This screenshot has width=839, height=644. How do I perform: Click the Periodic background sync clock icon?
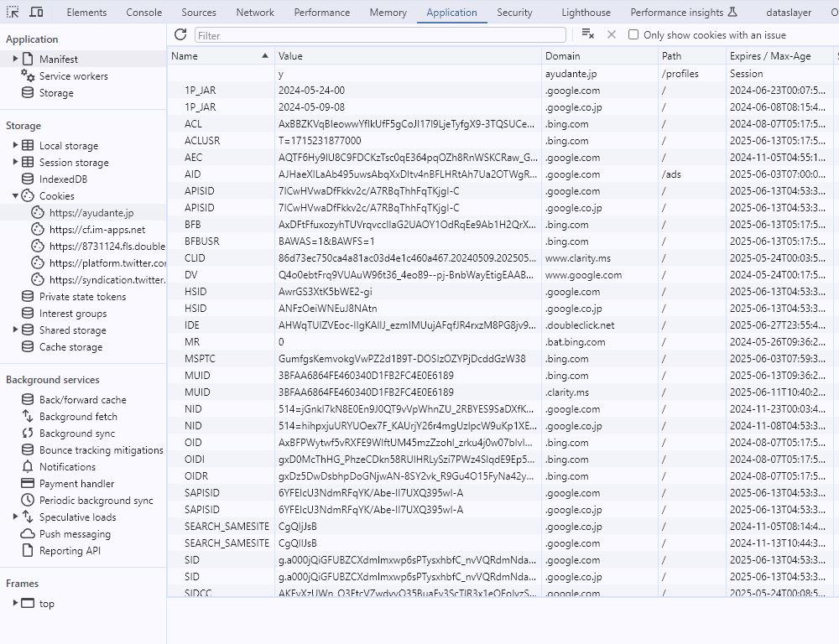point(28,500)
